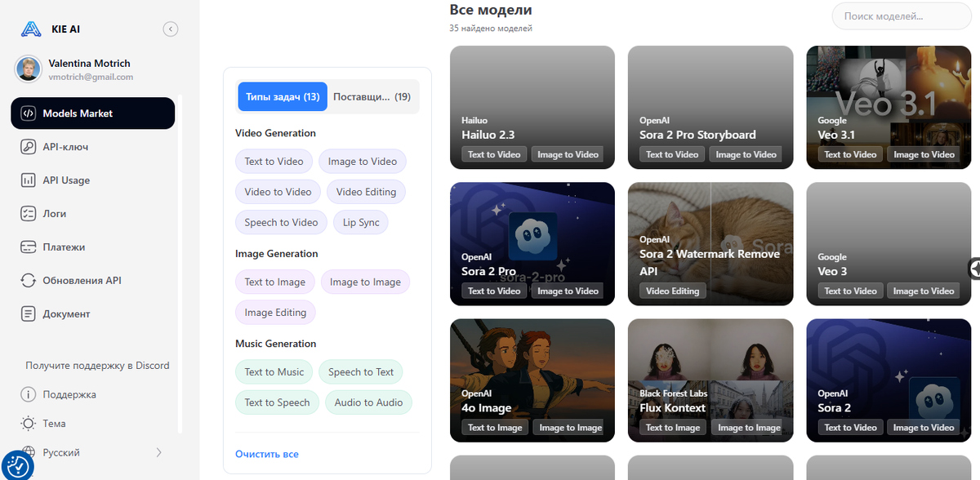Open the Логи section
Screen dimensions: 980x480
tap(93, 214)
